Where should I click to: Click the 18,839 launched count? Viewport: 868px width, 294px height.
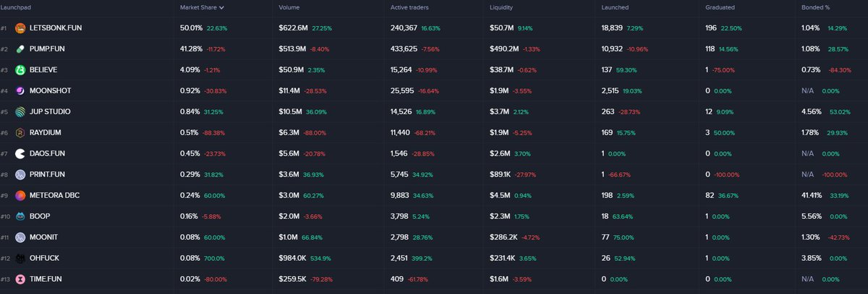[x=613, y=28]
